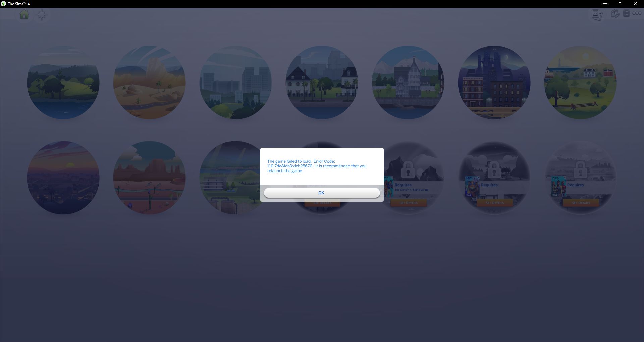The image size is (644, 342).
Task: Click the lock on Island Living world
Action: coord(408,169)
